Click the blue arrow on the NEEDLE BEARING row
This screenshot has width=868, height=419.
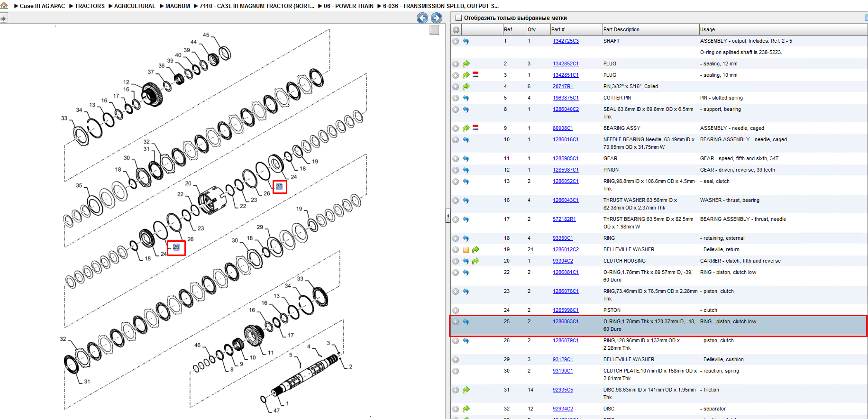466,140
